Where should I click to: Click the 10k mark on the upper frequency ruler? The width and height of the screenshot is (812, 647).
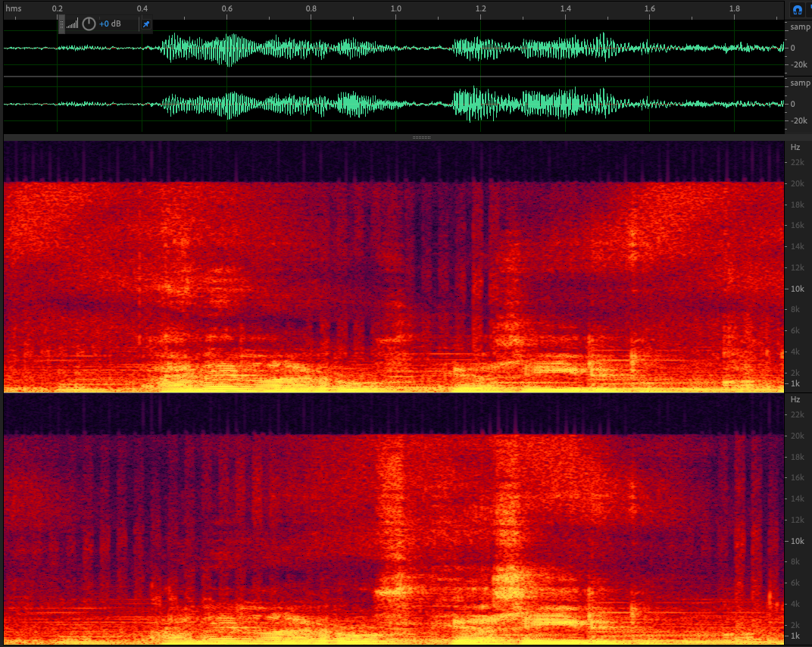coord(797,289)
